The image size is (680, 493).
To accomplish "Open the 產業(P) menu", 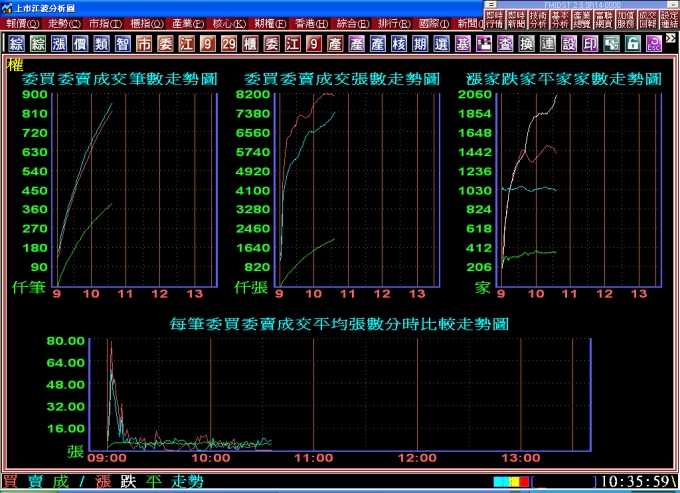I will point(188,23).
